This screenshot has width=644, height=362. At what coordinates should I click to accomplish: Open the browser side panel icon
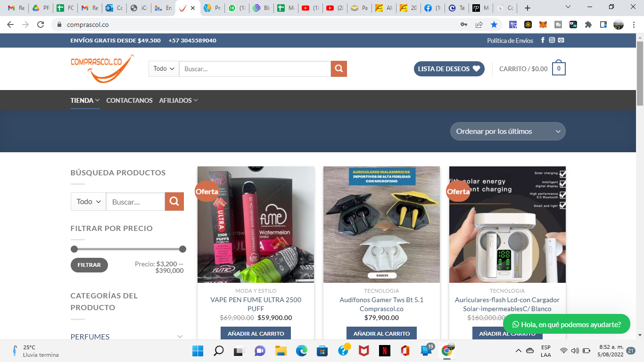pos(603,25)
